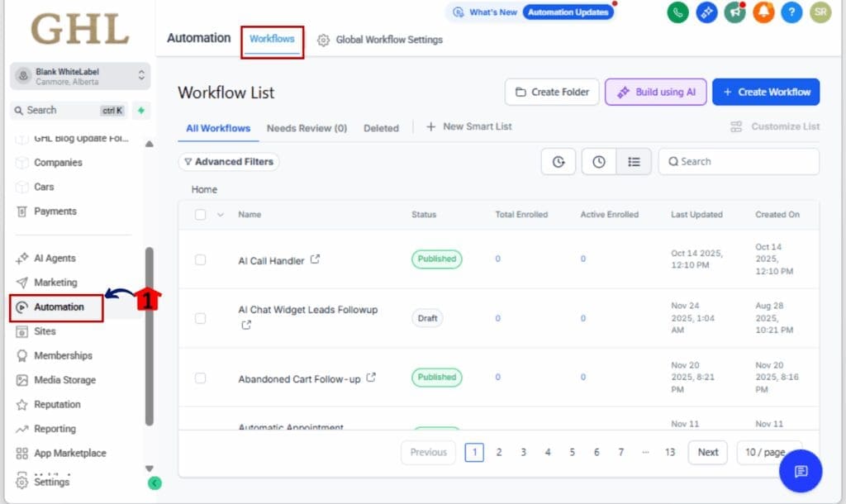The height and width of the screenshot is (504, 846).
Task: Open AI Call Handler in a new tab
Action: [315, 259]
